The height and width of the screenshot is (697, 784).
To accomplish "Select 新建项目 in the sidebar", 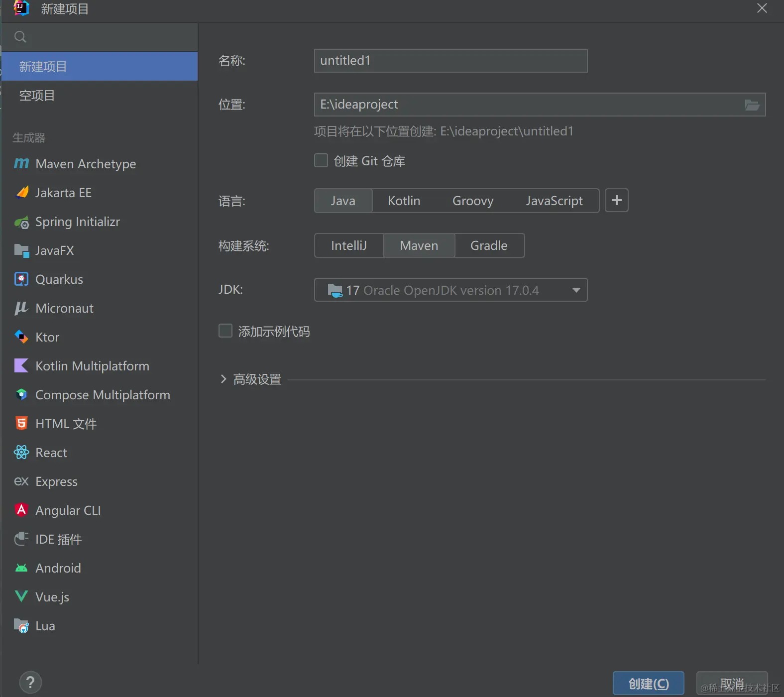I will pos(100,66).
